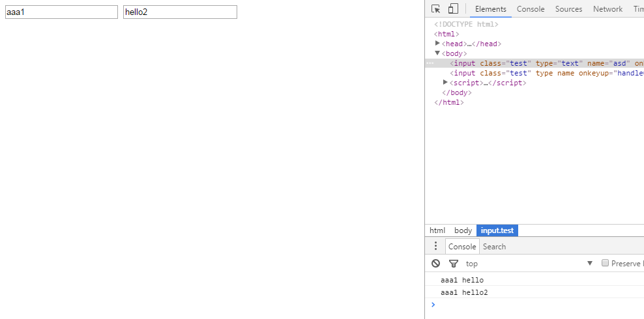Screen dimensions: 644x319
Task: Click the ellipsis next to the selected input node
Action: (430, 63)
